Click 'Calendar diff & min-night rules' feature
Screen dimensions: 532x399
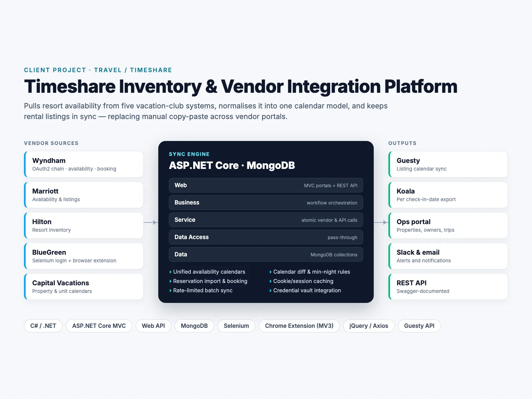pyautogui.click(x=310, y=272)
